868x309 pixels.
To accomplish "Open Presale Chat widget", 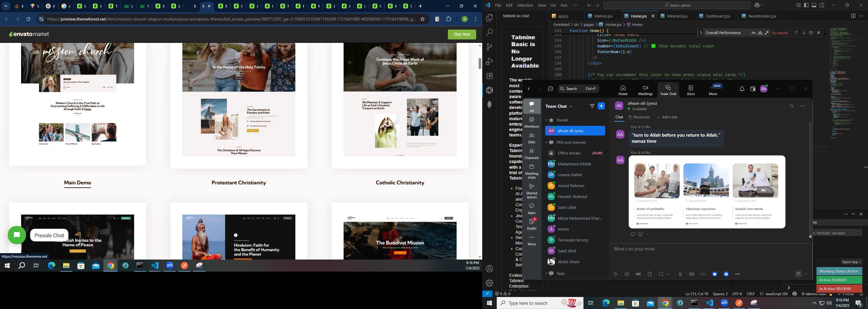I will tap(17, 235).
